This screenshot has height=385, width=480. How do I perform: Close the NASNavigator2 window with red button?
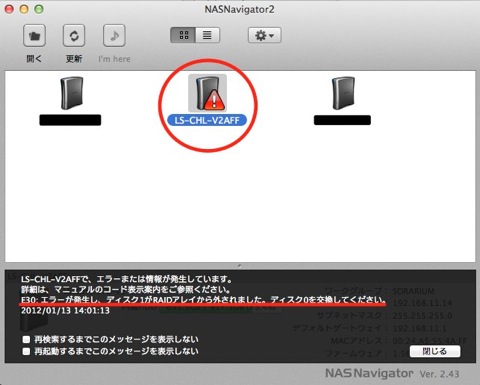(9, 9)
